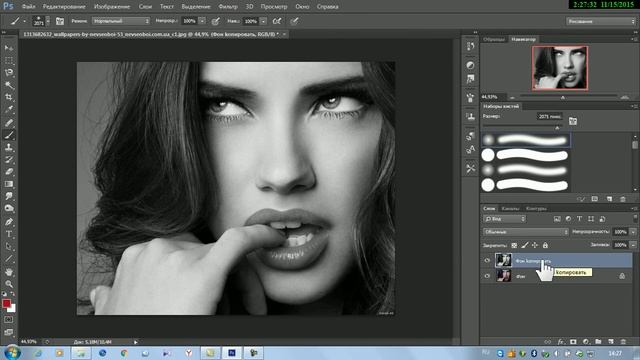Select the History Brush tool

click(x=9, y=159)
